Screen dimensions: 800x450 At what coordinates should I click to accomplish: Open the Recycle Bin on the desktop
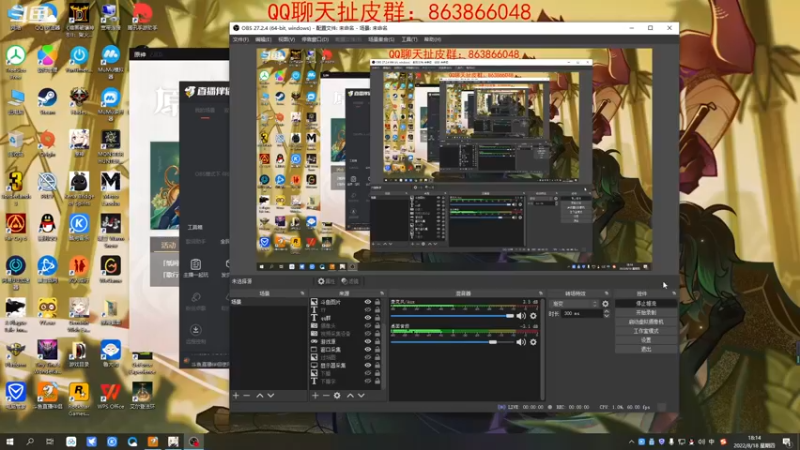coord(16,143)
